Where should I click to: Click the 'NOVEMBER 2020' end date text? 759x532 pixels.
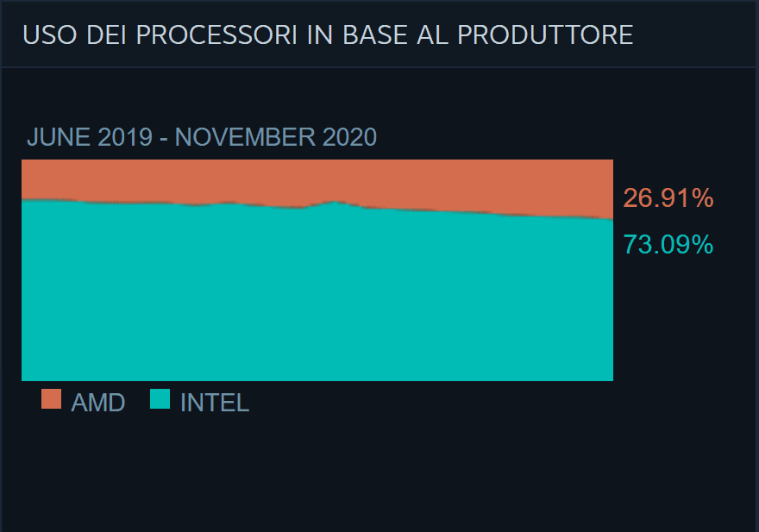point(276,137)
